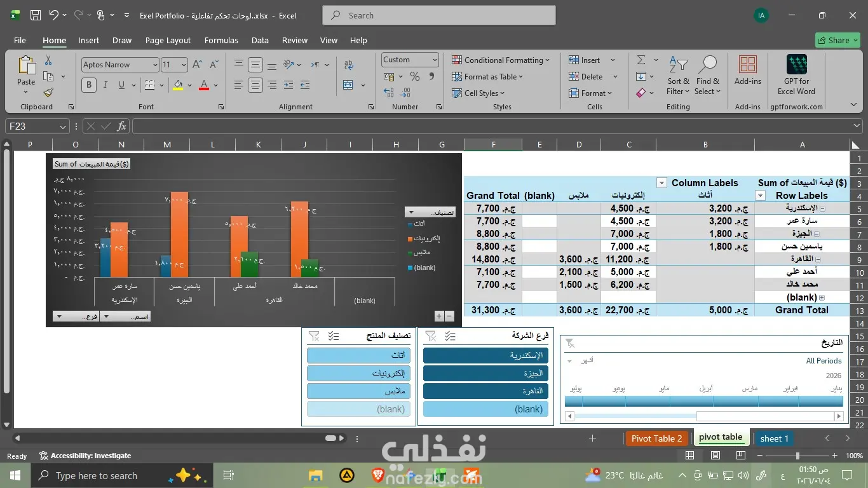Toggle Bold formatting

click(x=89, y=85)
